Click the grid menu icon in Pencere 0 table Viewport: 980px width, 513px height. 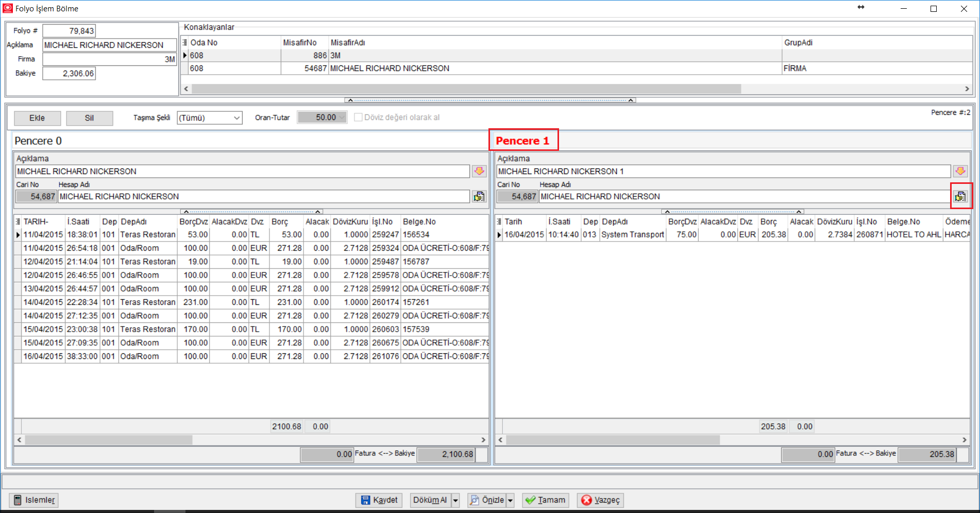18,221
